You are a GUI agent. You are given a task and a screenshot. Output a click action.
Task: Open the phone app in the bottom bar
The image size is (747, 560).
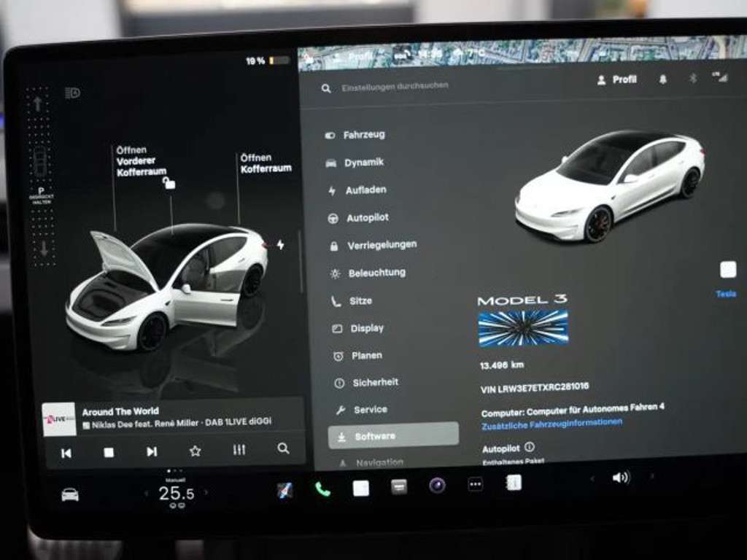point(322,489)
